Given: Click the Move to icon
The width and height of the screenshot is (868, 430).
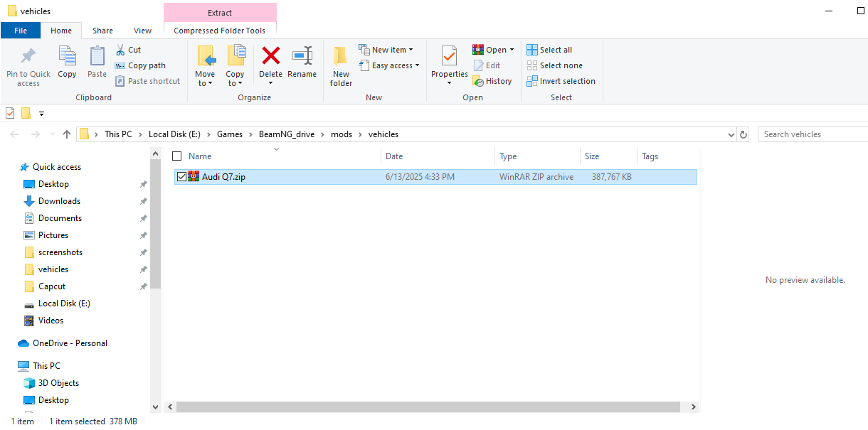Looking at the screenshot, I should coord(205,56).
